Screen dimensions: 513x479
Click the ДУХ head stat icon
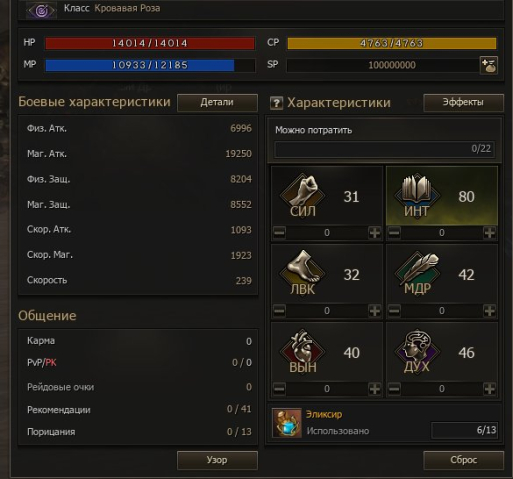(417, 351)
